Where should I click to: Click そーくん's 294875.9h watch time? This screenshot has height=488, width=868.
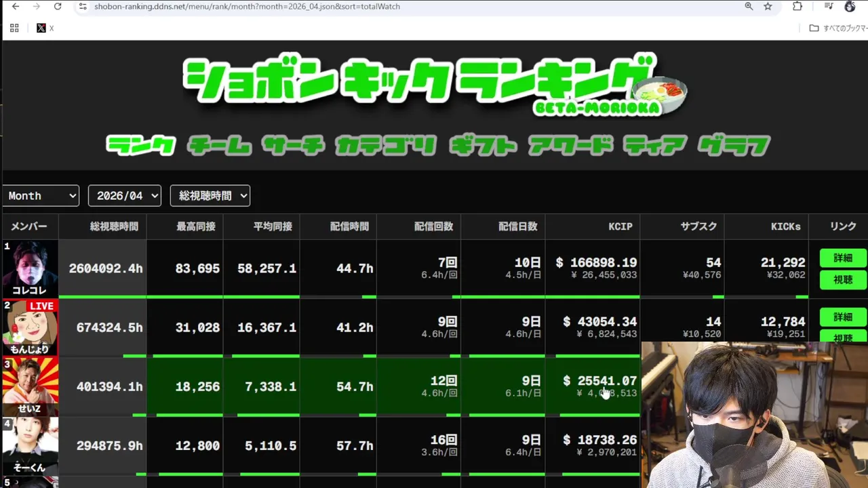(109, 445)
